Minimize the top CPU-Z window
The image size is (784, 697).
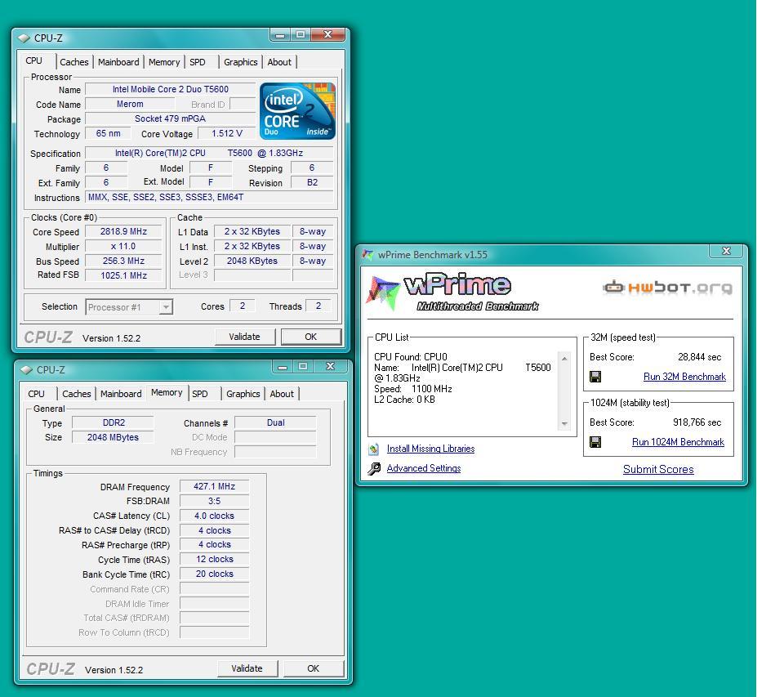(280, 34)
